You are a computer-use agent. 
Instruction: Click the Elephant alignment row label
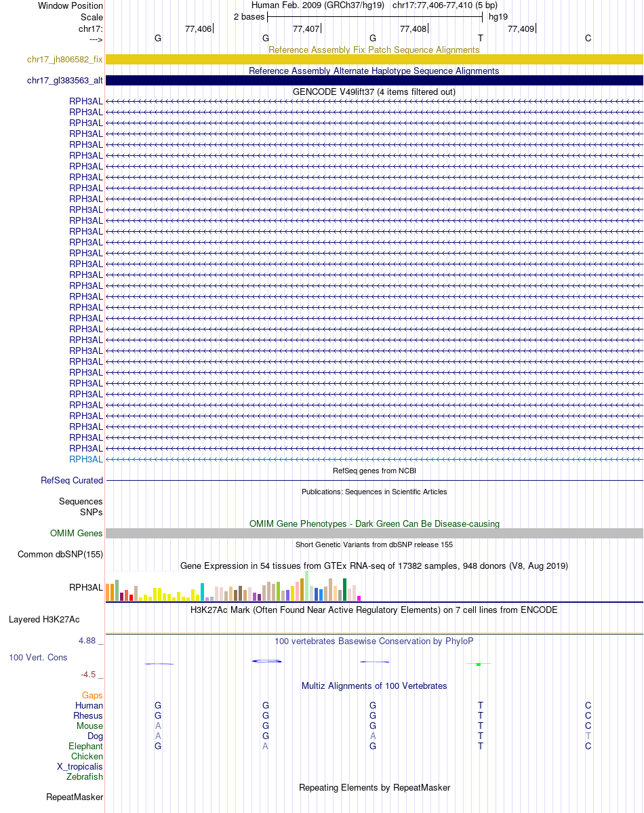pyautogui.click(x=85, y=746)
